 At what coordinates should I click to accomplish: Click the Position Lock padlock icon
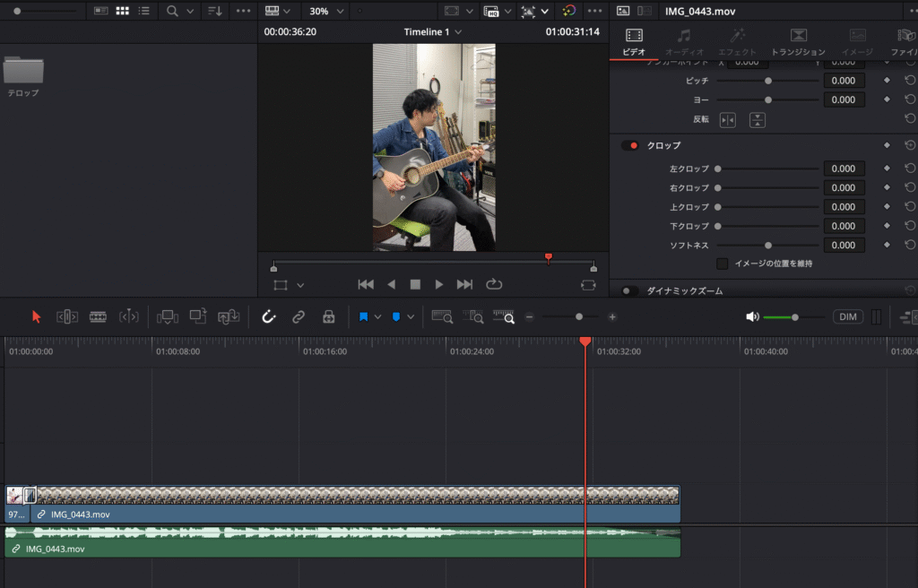pos(328,316)
